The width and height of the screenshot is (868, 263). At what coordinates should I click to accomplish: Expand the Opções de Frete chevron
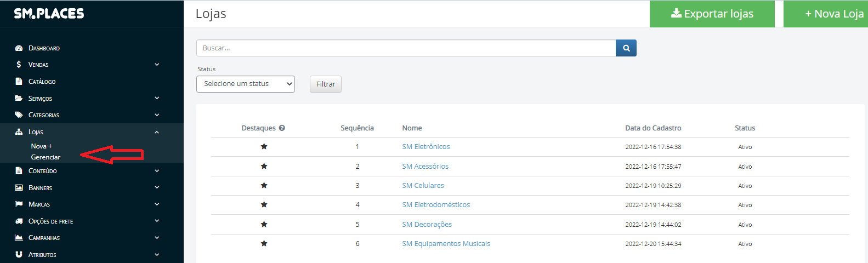[157, 221]
